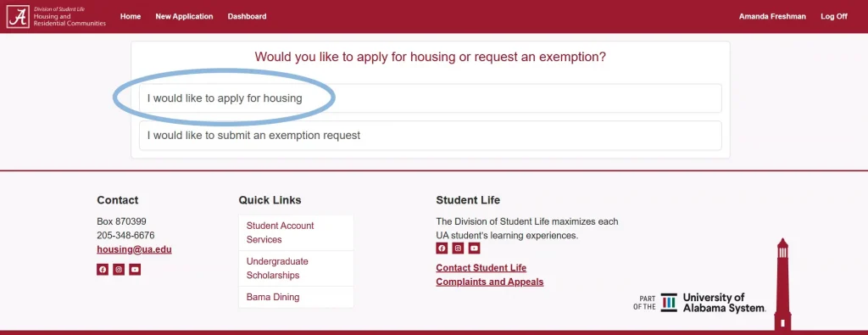Open Facebook icon under Student Life
This screenshot has height=335, width=868.
(x=442, y=248)
